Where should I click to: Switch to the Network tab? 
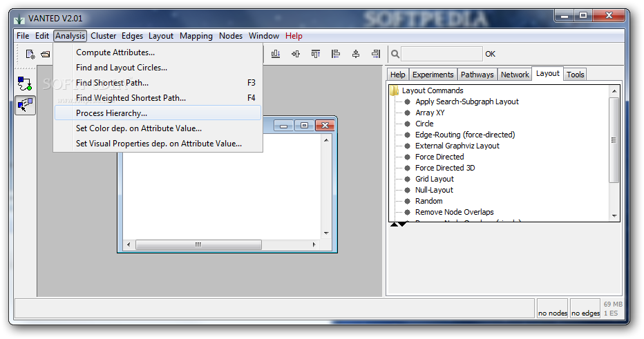[x=515, y=75]
